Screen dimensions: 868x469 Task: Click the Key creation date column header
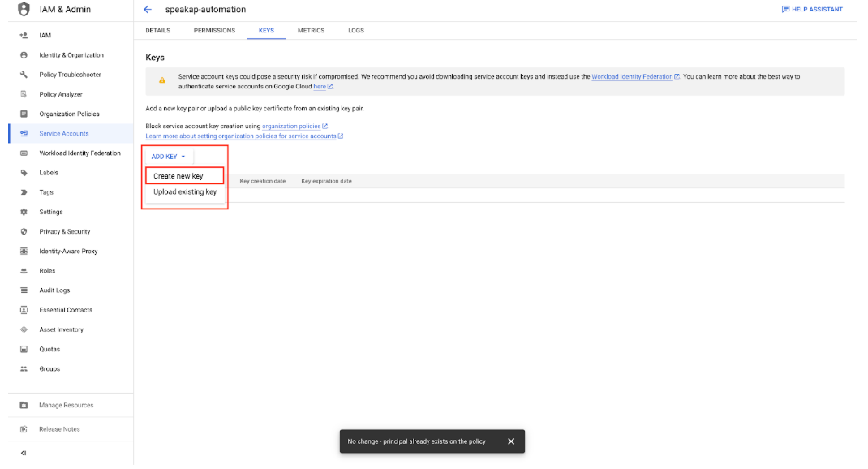tap(262, 181)
